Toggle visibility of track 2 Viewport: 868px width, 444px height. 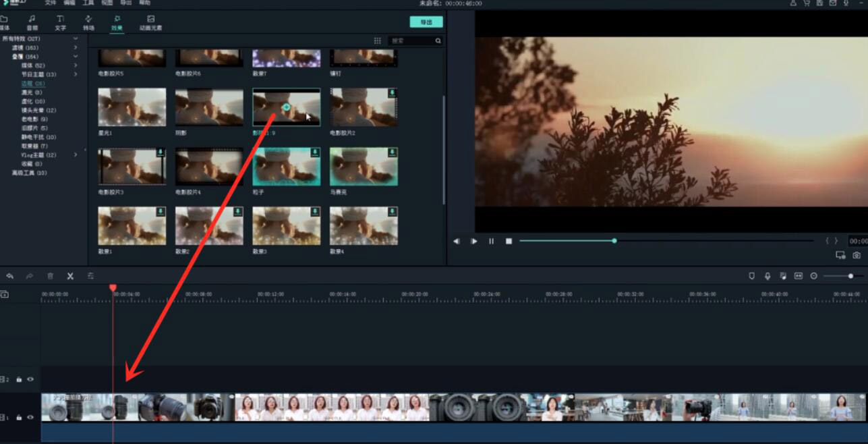click(31, 379)
